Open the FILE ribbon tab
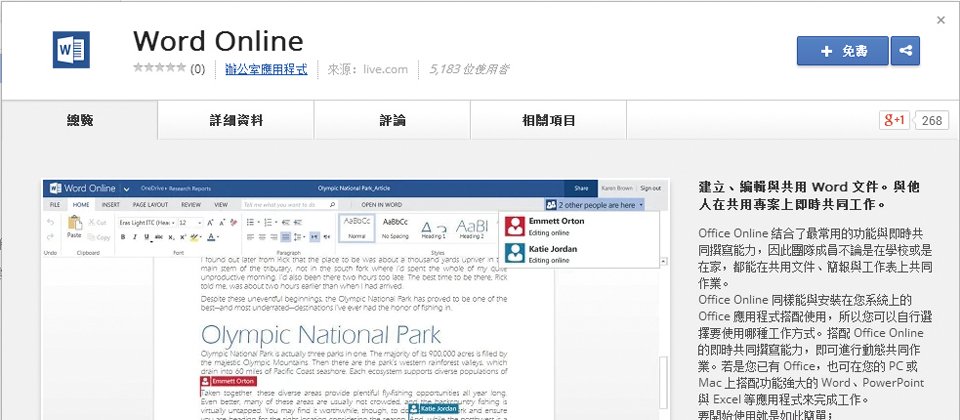The image size is (960, 420). [54, 204]
